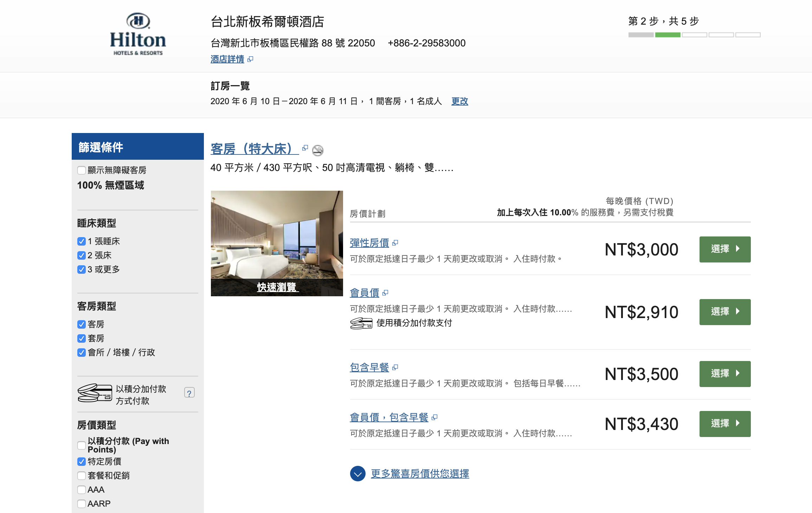This screenshot has height=513, width=812.
Task: Check the AARP rate checkbox
Action: (x=82, y=504)
